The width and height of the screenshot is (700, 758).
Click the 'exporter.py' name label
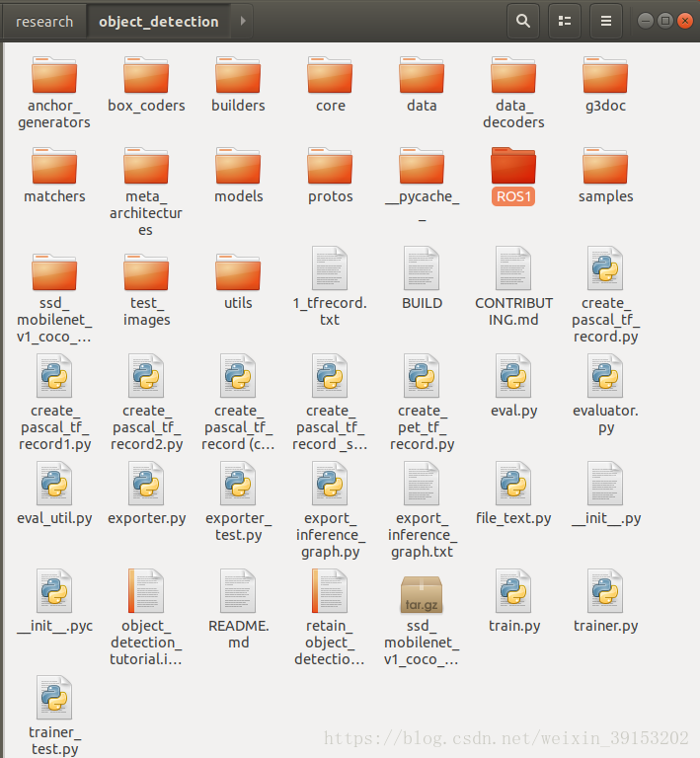click(x=146, y=519)
